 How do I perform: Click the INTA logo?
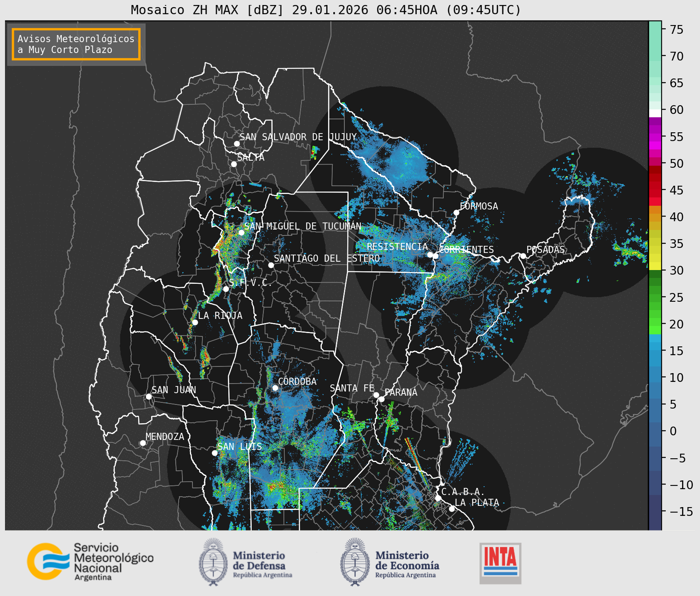(x=500, y=563)
